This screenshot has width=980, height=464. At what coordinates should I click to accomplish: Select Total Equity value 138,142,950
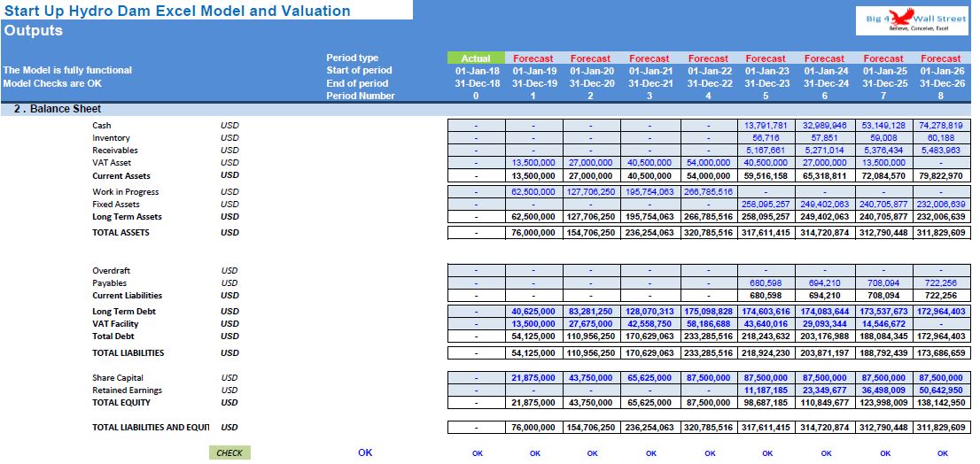(x=942, y=403)
